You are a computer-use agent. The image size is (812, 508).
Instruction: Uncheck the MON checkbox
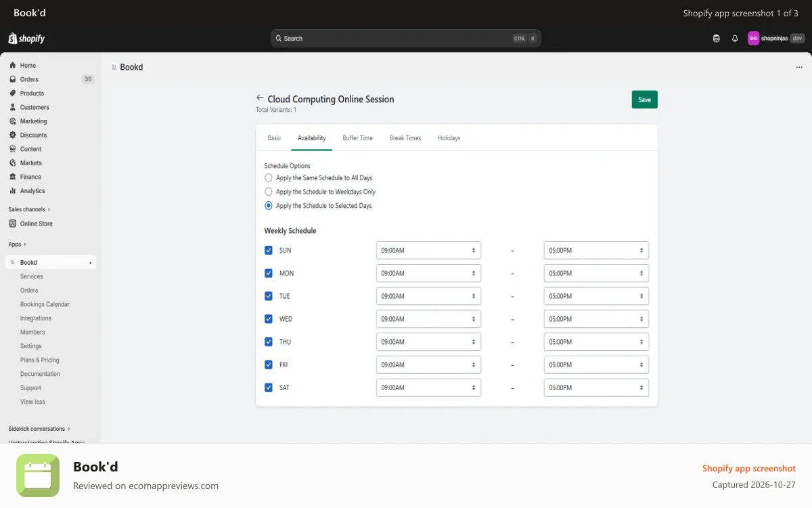269,273
